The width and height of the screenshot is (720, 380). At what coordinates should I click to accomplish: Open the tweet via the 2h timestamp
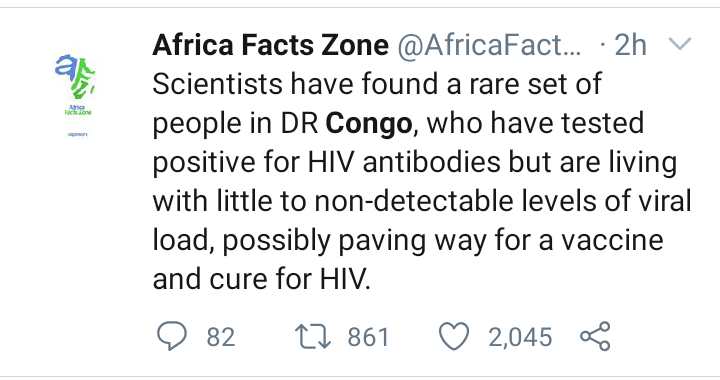tap(630, 45)
